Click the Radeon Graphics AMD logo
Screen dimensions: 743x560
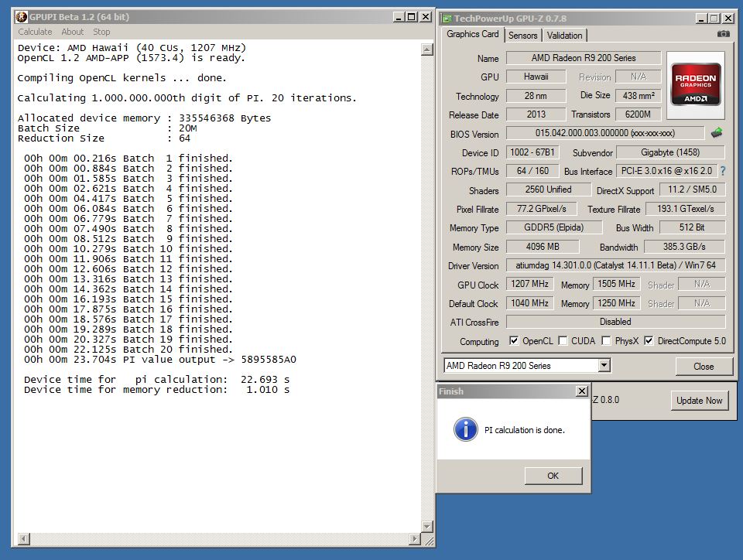696,85
